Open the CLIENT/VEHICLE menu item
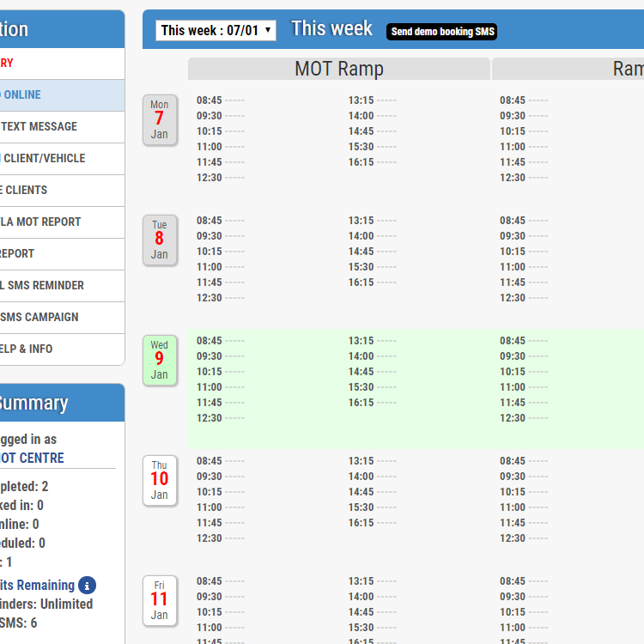Image resolution: width=644 pixels, height=644 pixels. [62, 159]
